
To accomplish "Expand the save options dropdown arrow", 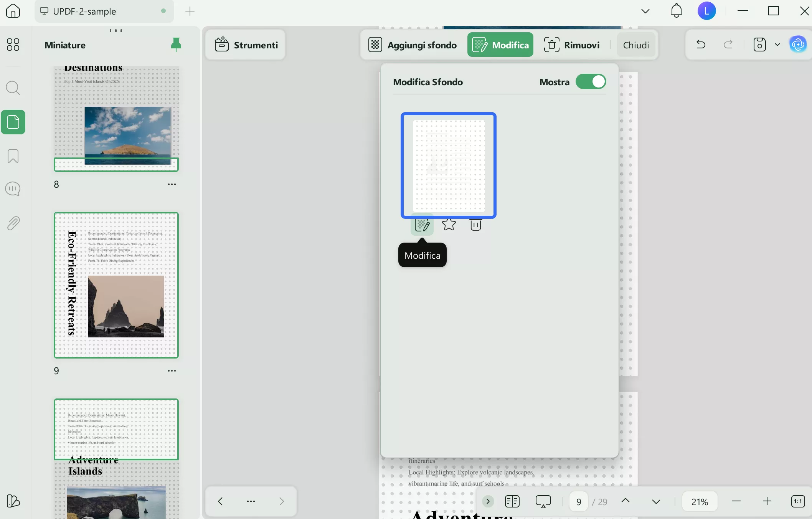I will point(777,45).
